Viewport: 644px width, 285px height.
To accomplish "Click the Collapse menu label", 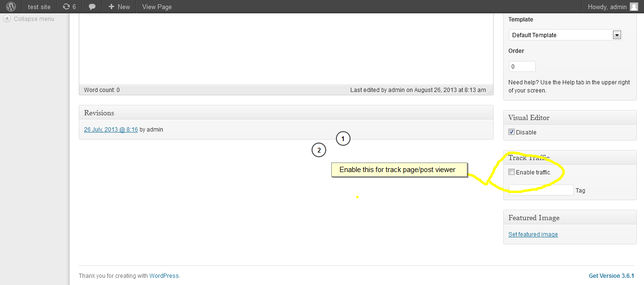I will pos(34,19).
